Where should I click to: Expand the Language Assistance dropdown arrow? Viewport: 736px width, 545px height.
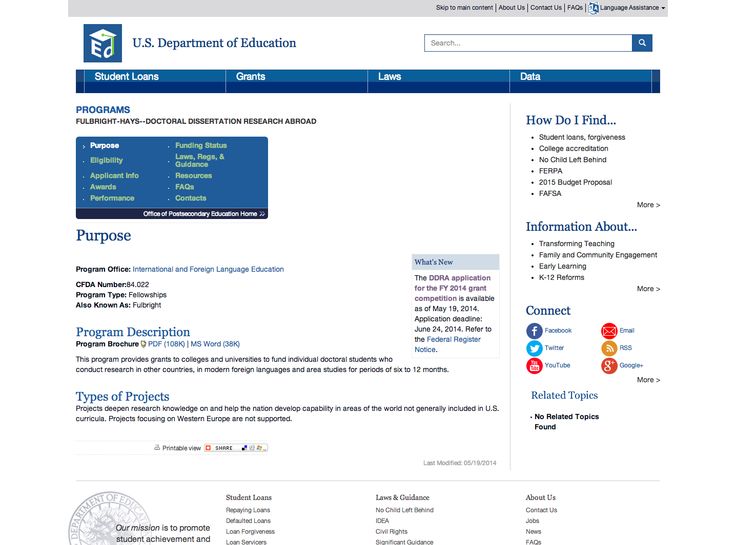pos(663,8)
